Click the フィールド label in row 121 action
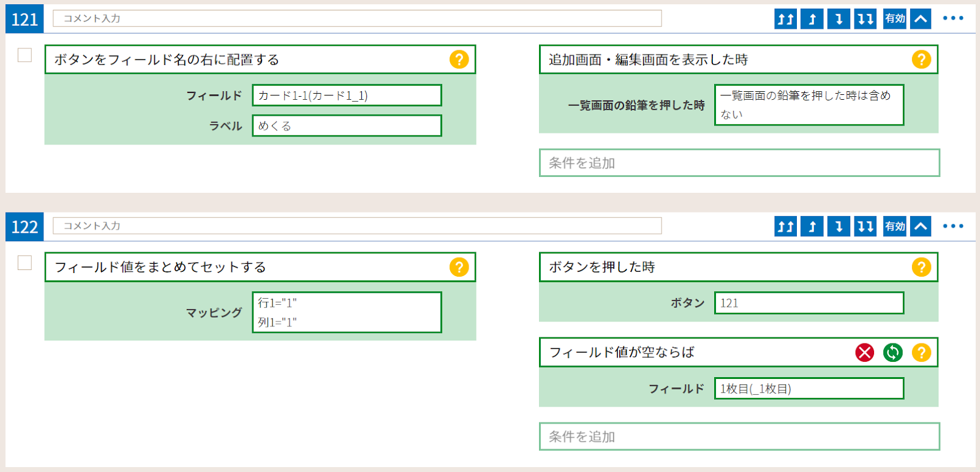 214,96
